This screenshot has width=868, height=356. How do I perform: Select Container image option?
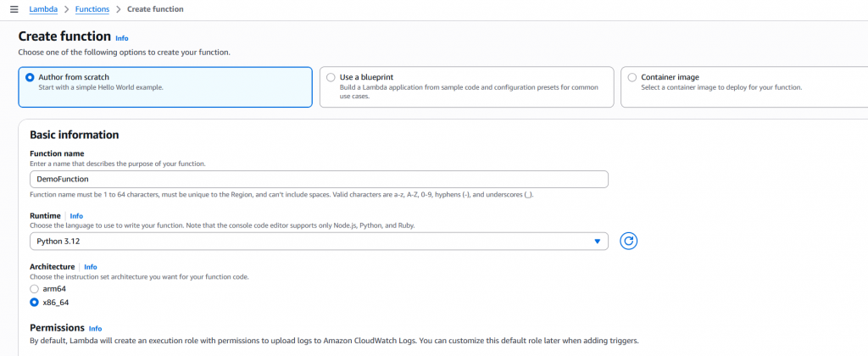pos(632,77)
